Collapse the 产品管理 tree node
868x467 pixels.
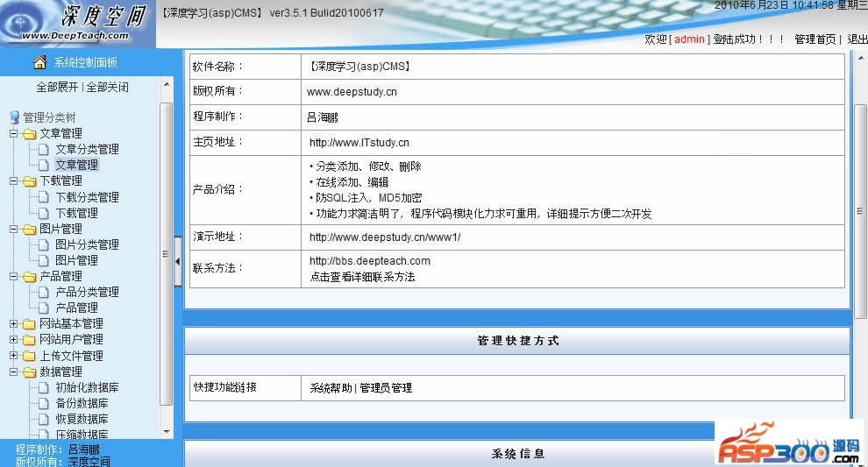coord(14,276)
